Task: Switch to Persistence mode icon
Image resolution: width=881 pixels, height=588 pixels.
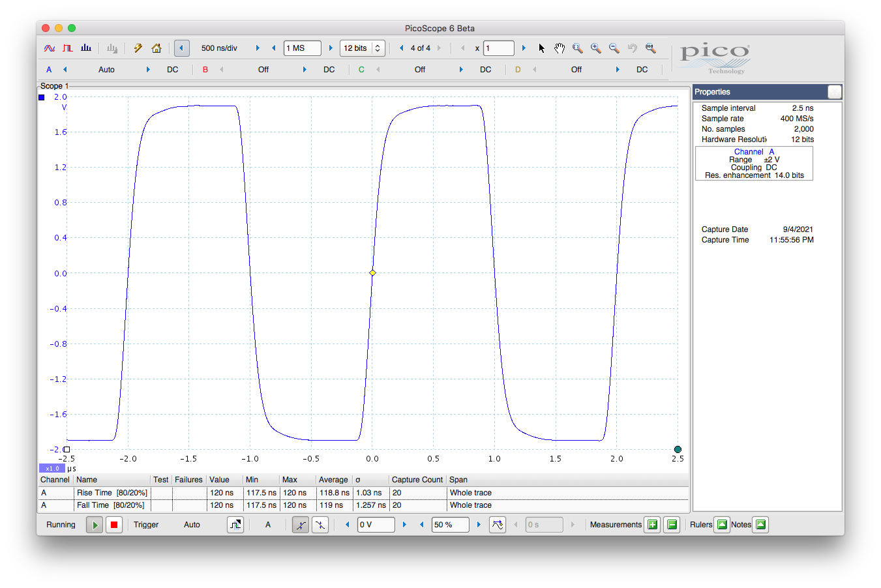Action: pos(68,48)
